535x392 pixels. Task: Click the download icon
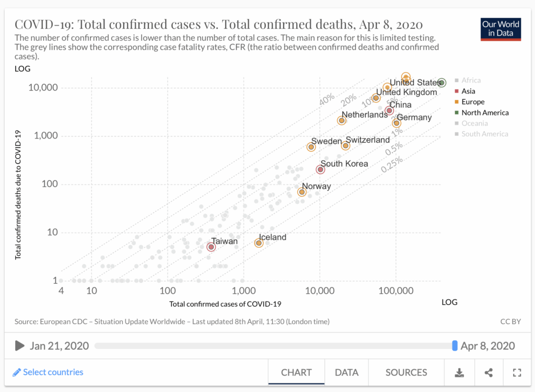[459, 373]
